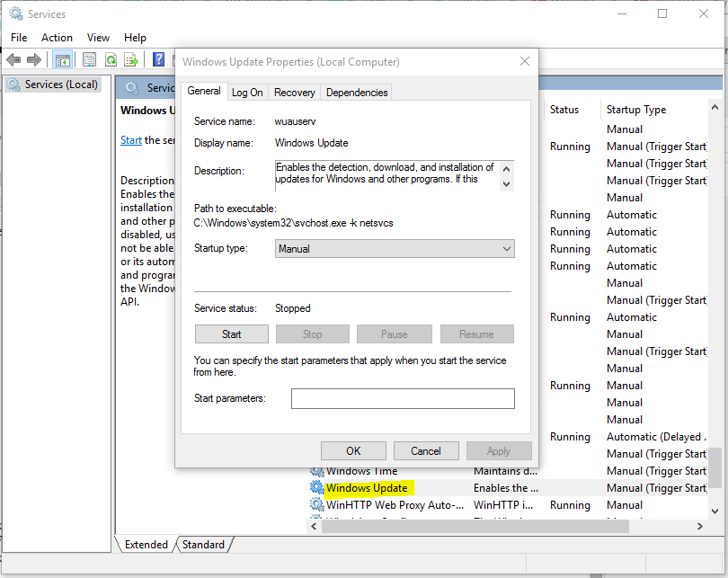Click Cancel in properties dialog
Image resolution: width=728 pixels, height=578 pixels.
(x=426, y=450)
